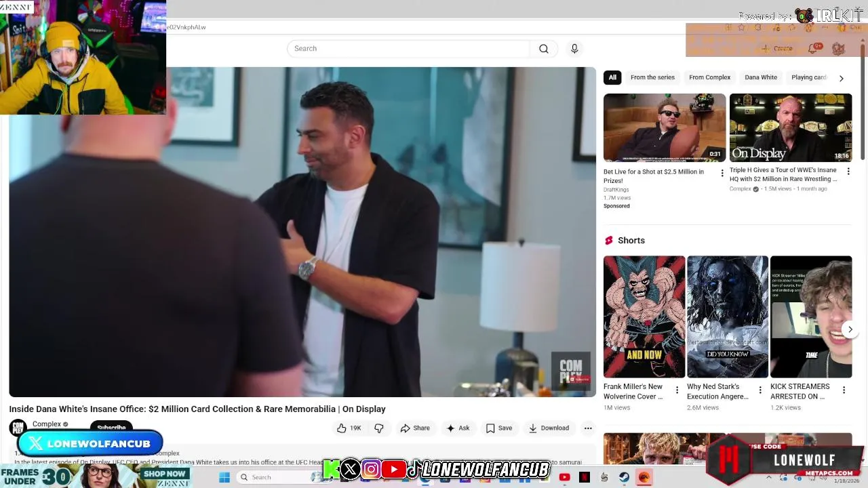Open Triple H On Display video thumbnail
This screenshot has width=868, height=488.
point(791,127)
